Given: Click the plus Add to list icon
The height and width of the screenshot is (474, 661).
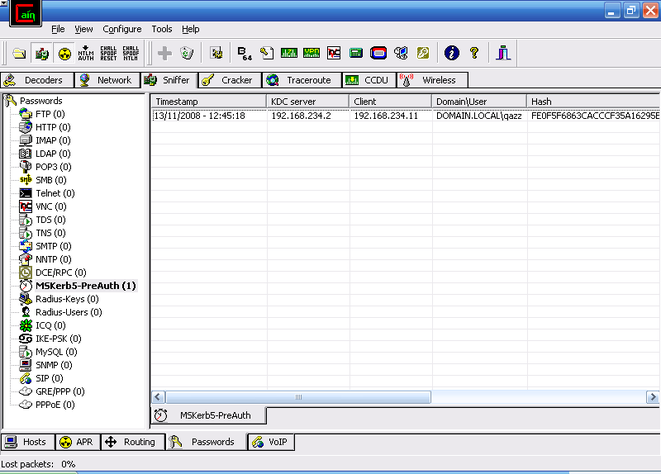Looking at the screenshot, I should pyautogui.click(x=164, y=53).
